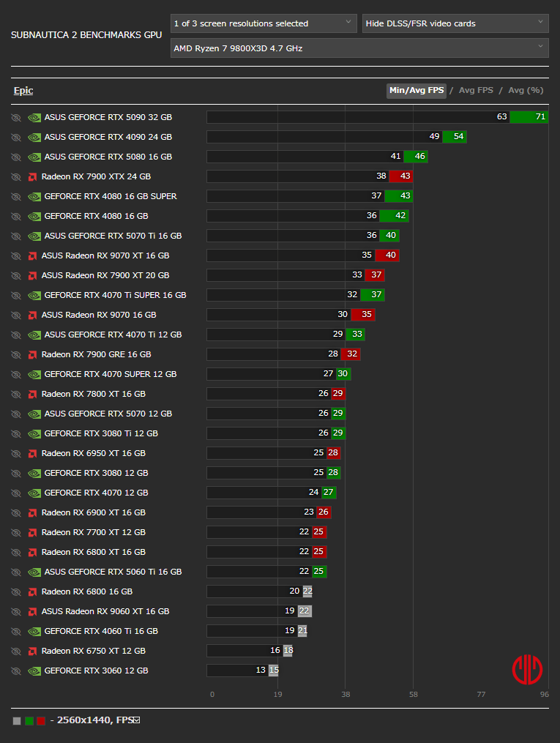Toggle visibility of Radeon RX 7800 XT 16 GB
560x743 pixels.
16,395
